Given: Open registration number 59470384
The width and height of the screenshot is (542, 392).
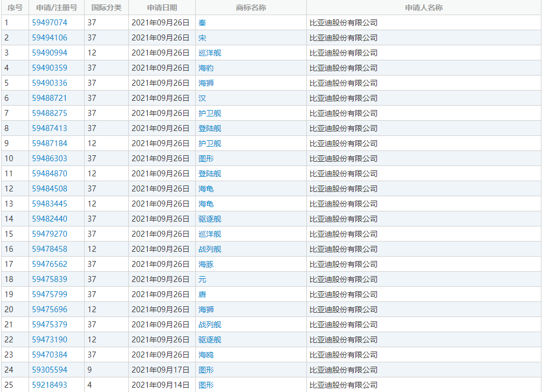Looking at the screenshot, I should [x=50, y=355].
